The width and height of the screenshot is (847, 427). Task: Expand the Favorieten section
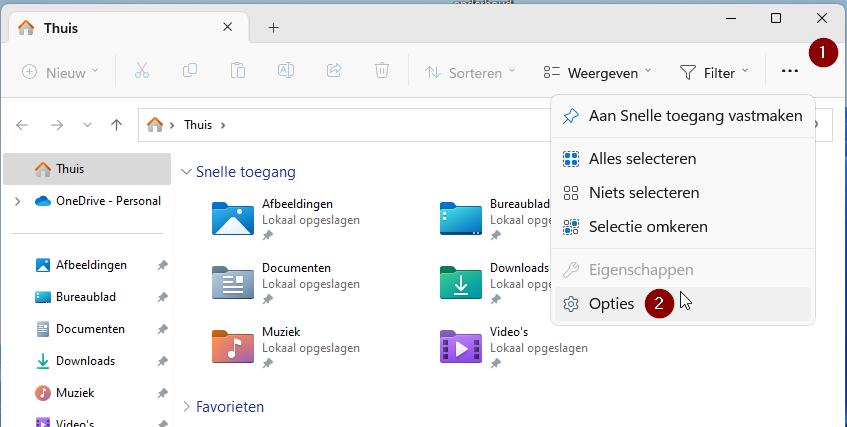[x=186, y=406]
